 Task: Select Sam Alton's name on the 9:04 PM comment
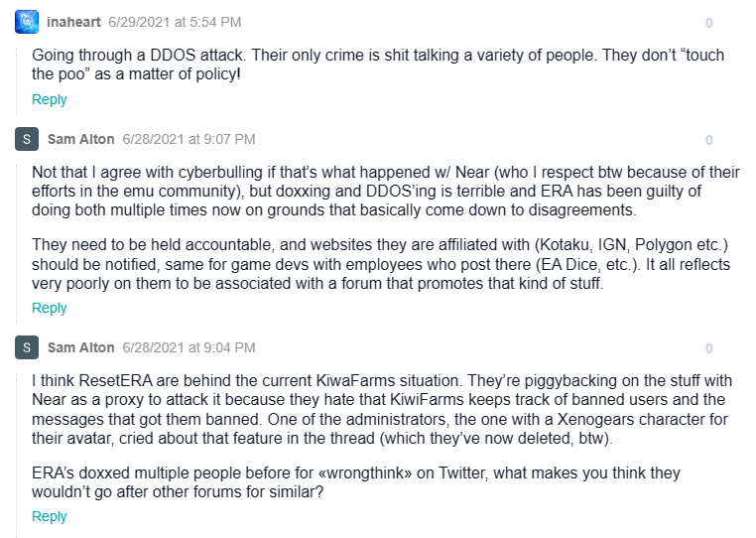pos(81,347)
